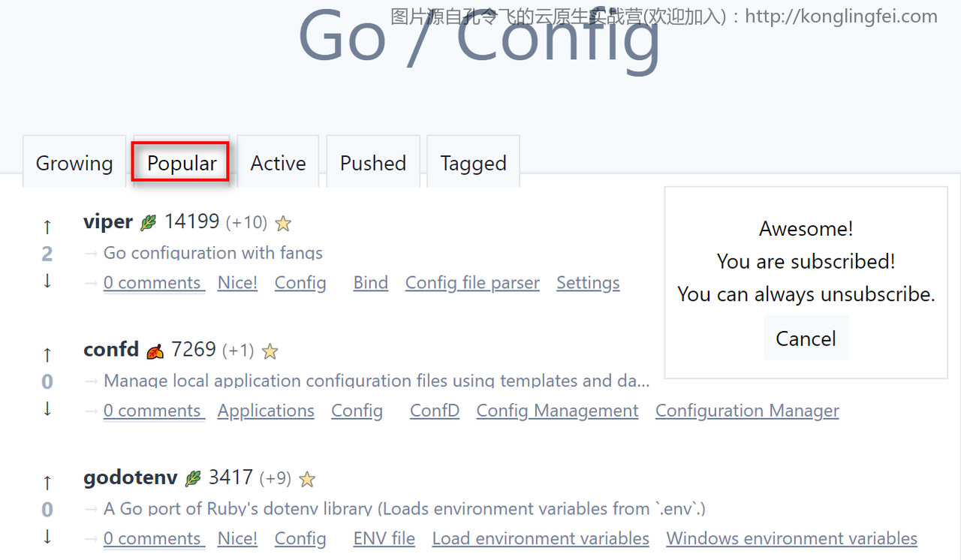Downvote the godotenv repository
Screen dimensions: 961x560
(x=47, y=537)
